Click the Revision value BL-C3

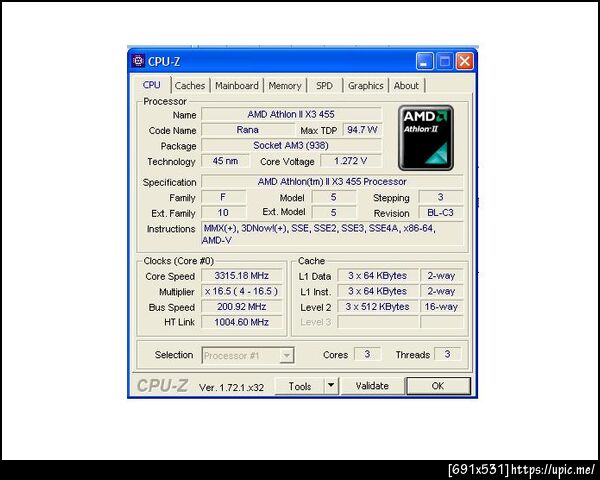(441, 213)
